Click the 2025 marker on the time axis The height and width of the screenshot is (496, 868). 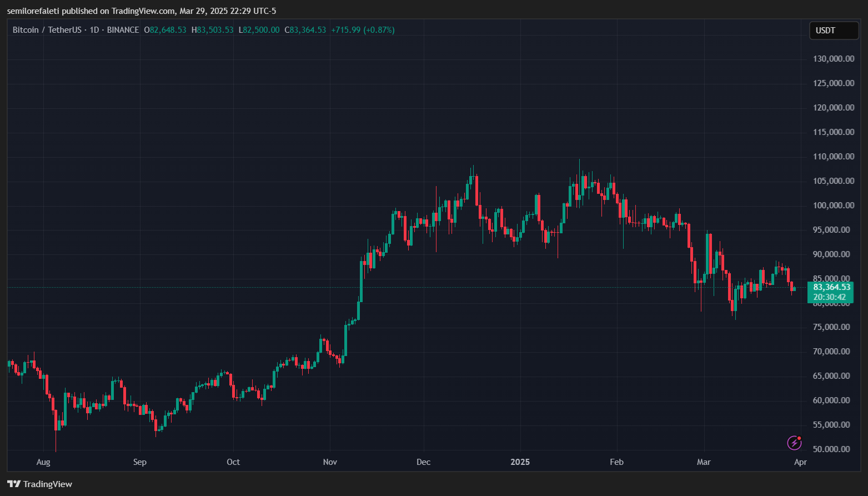[520, 462]
